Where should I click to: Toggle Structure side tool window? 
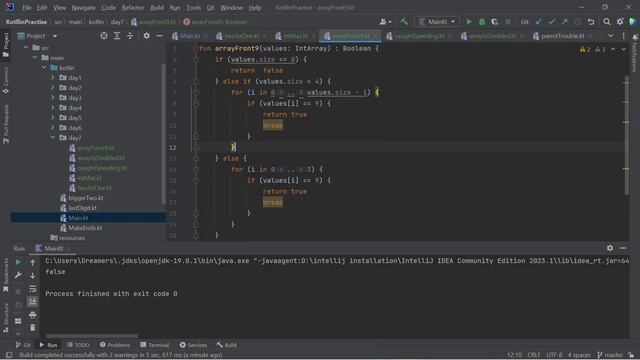tap(6, 318)
